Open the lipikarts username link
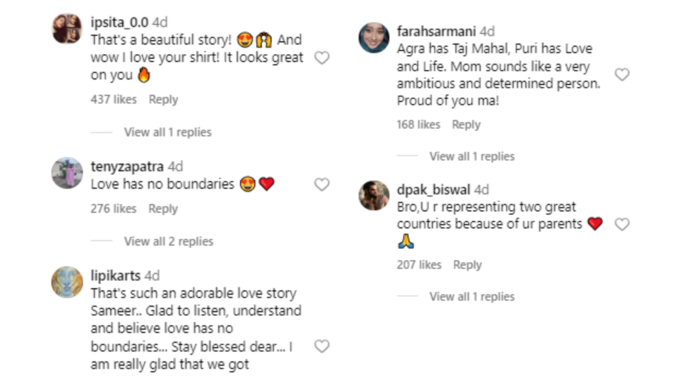The width and height of the screenshot is (680, 383). tap(115, 275)
